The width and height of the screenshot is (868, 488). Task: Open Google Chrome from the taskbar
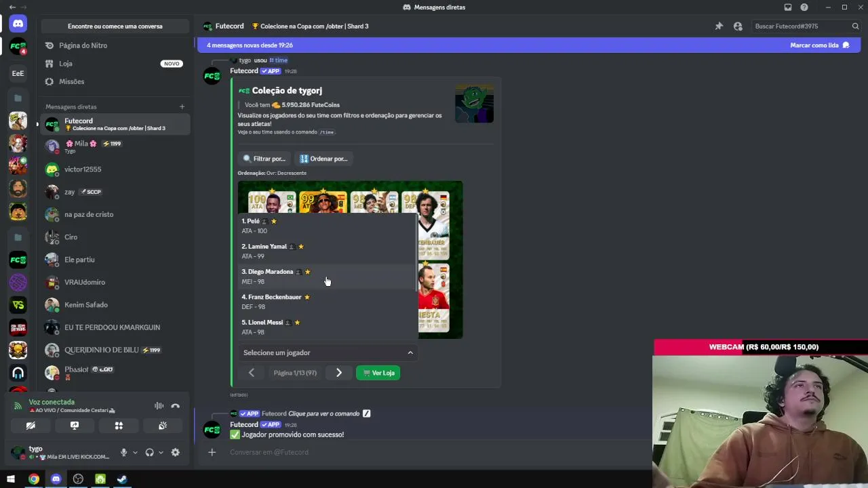pos(33,479)
